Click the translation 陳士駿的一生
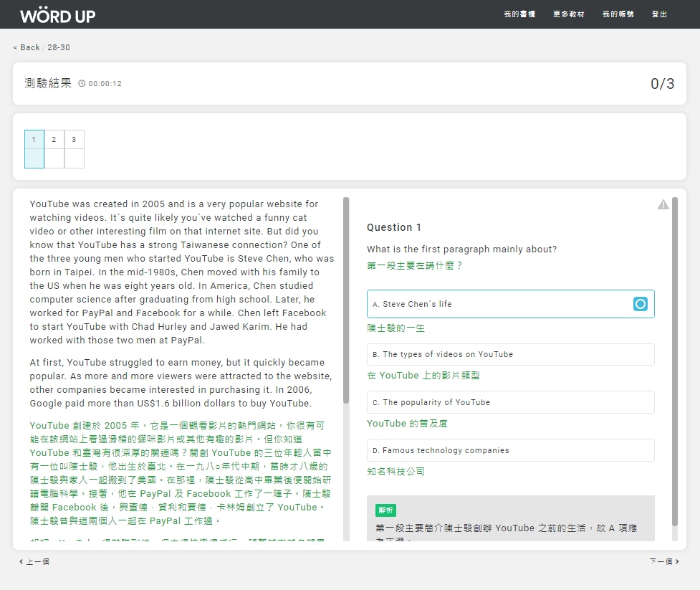Viewport: 700px width, 590px height. pos(396,328)
